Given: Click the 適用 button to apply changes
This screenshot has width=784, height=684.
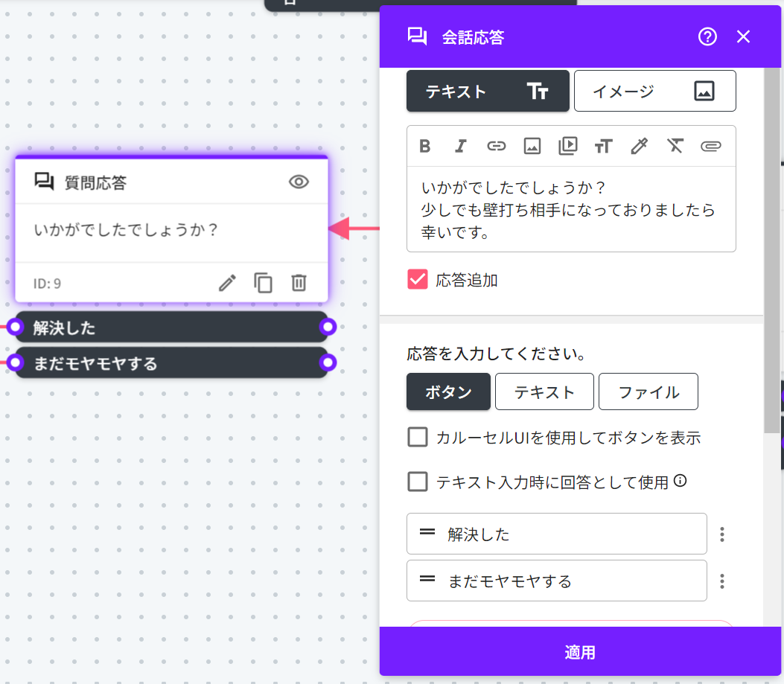Looking at the screenshot, I should [579, 653].
